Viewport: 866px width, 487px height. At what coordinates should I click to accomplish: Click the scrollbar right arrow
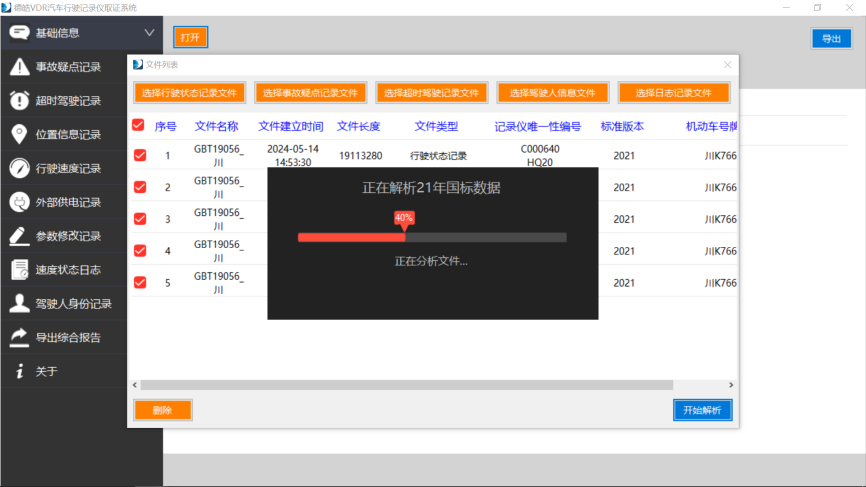pos(731,385)
